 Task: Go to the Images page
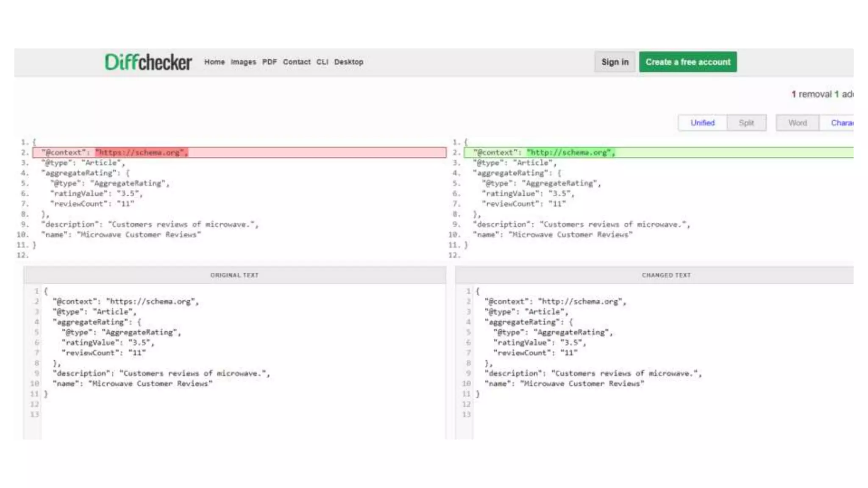point(243,62)
